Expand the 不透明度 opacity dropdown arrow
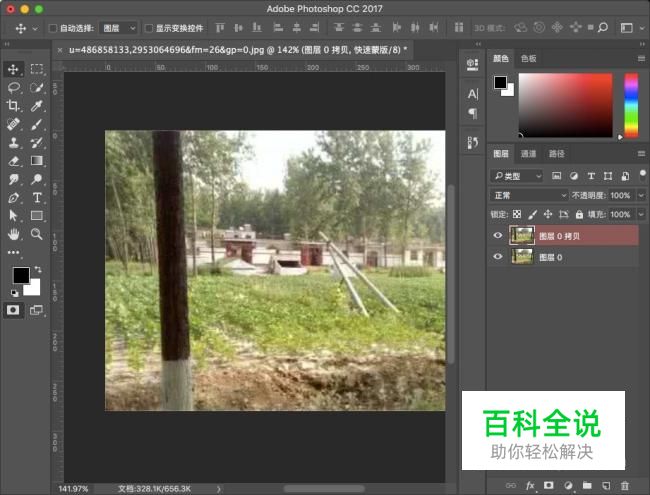Image resolution: width=650 pixels, height=495 pixels. 641,195
